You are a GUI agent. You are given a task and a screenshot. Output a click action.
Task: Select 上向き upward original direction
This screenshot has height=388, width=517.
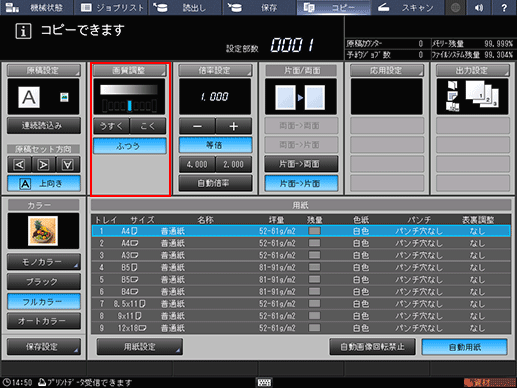[x=44, y=183]
